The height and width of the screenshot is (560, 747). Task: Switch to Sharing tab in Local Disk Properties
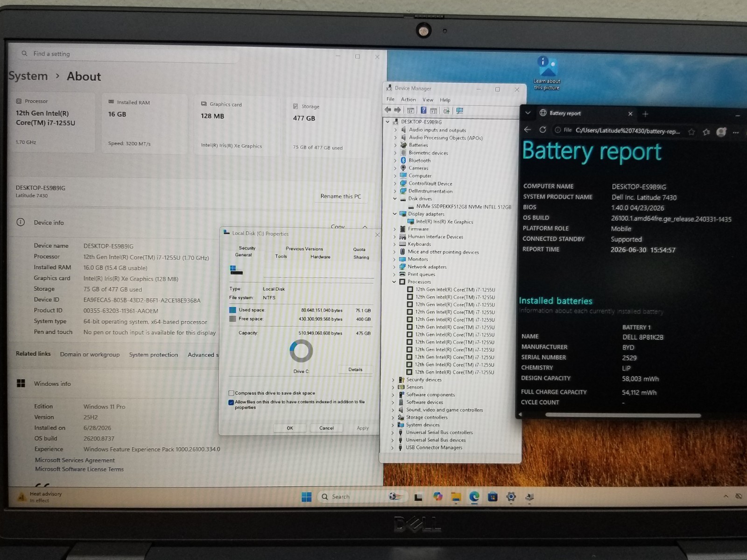[361, 257]
